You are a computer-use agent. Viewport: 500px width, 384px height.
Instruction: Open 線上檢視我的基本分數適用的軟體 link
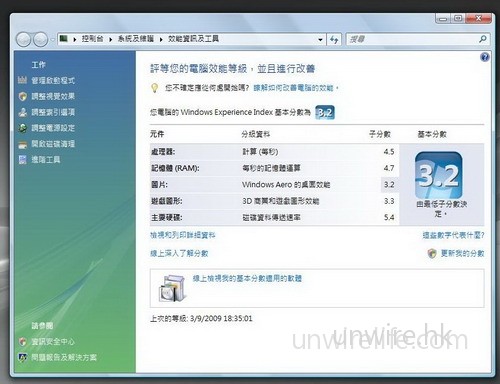click(247, 278)
